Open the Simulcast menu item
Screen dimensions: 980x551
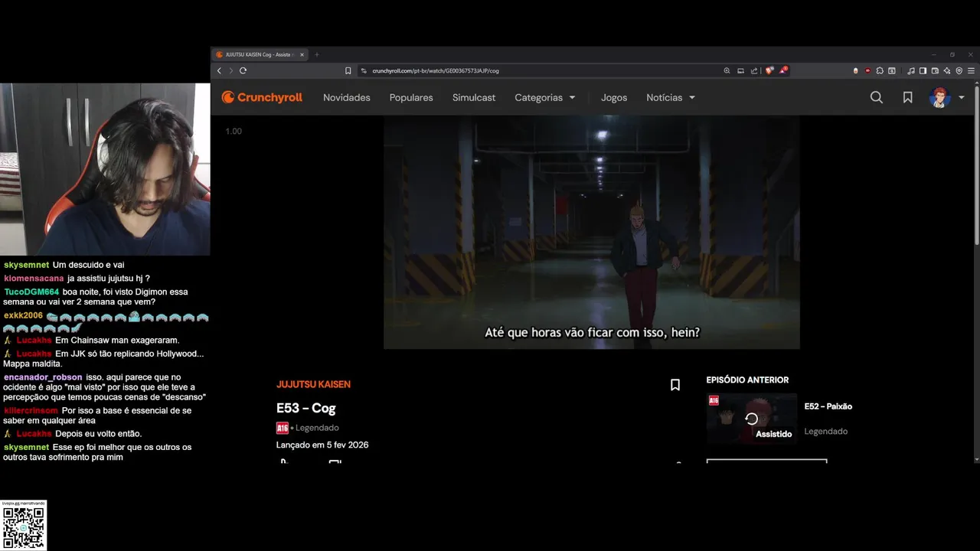pos(474,98)
